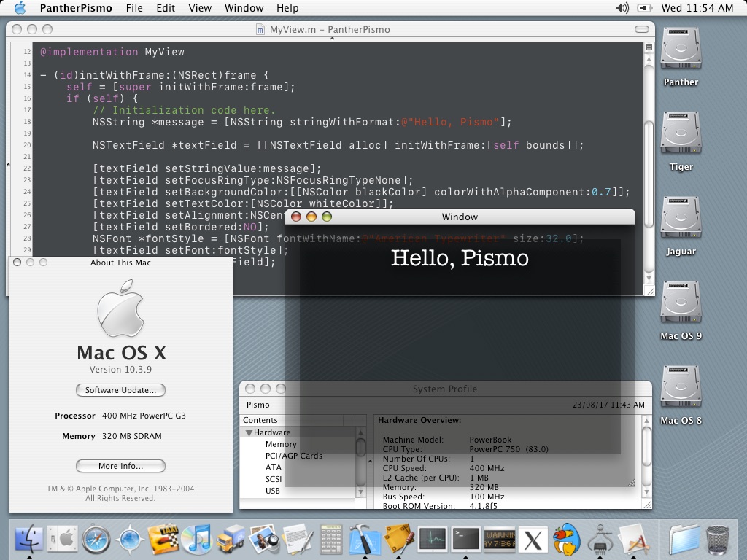Launch X11 from the Dock
747x560 pixels.
(533, 540)
